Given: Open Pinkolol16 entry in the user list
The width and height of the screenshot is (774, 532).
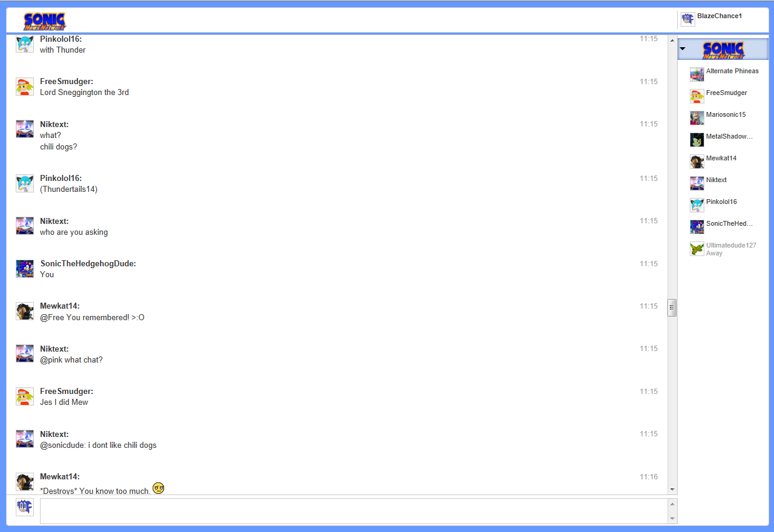Looking at the screenshot, I should click(721, 202).
